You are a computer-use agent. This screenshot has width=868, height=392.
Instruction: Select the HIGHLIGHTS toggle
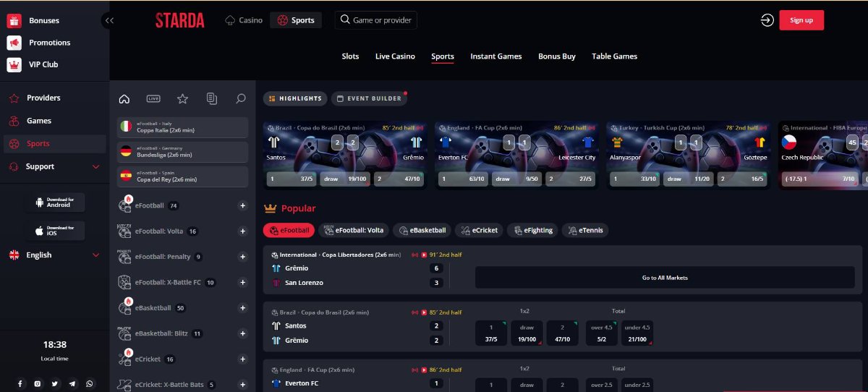pos(295,98)
